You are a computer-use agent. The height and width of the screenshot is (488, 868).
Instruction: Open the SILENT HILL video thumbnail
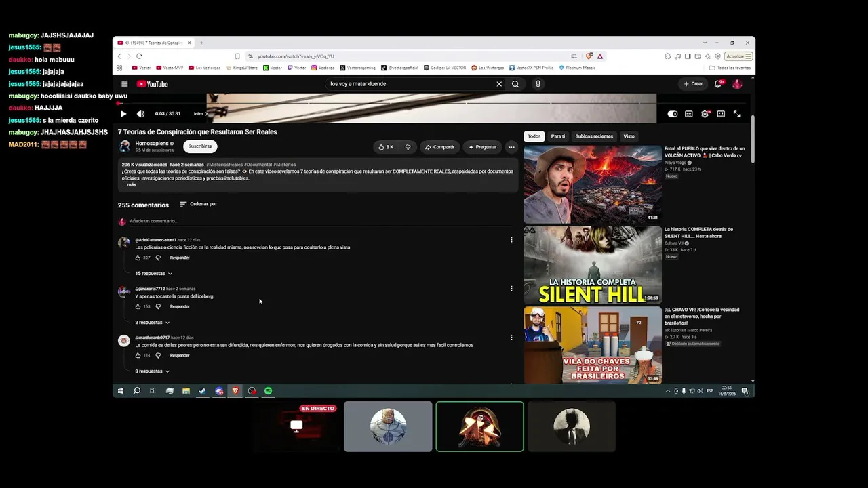point(593,265)
